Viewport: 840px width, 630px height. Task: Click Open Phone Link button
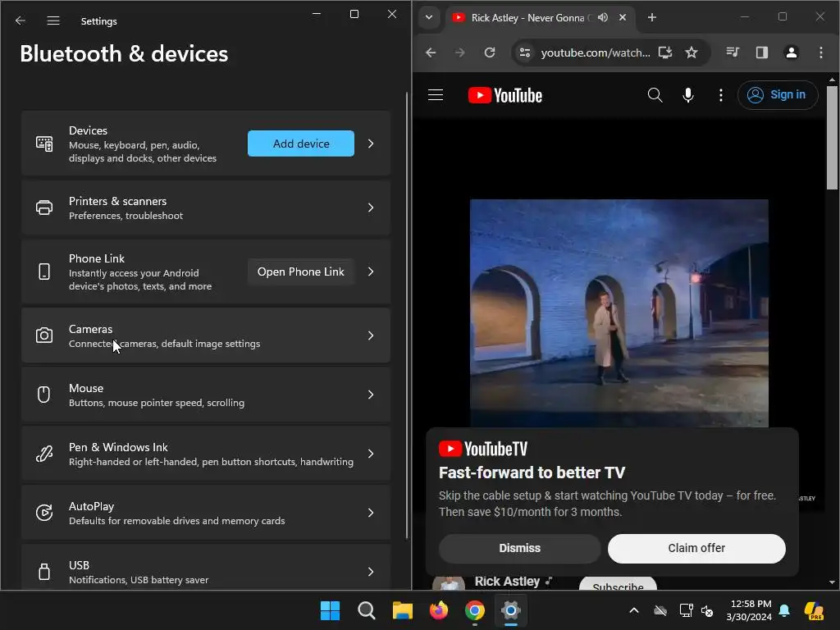click(300, 272)
